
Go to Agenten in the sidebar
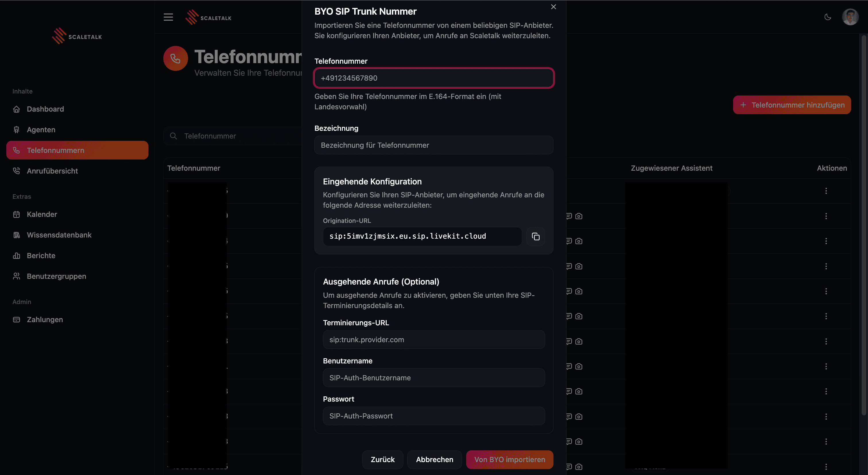click(41, 130)
